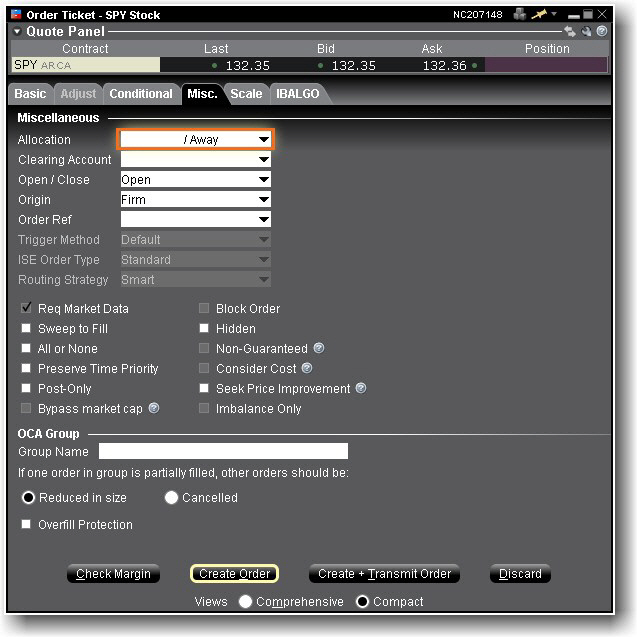Click the Create Order button
This screenshot has width=637, height=637.
tap(234, 574)
